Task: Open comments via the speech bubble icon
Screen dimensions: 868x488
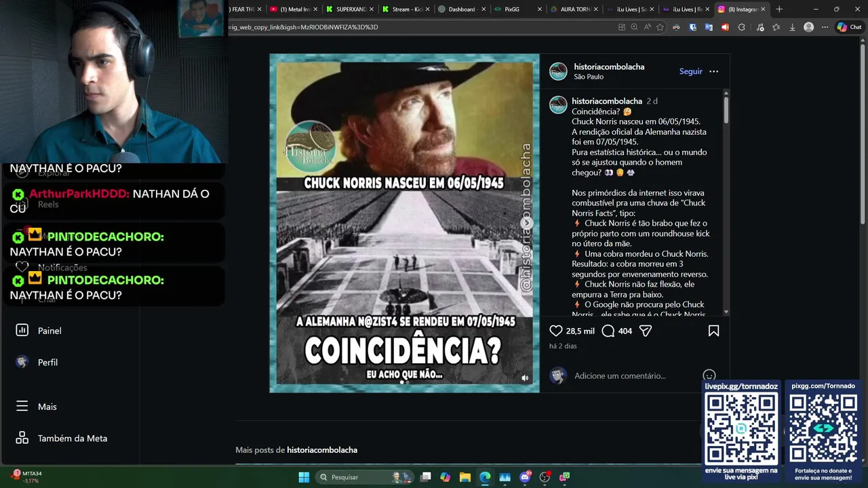Action: point(608,331)
